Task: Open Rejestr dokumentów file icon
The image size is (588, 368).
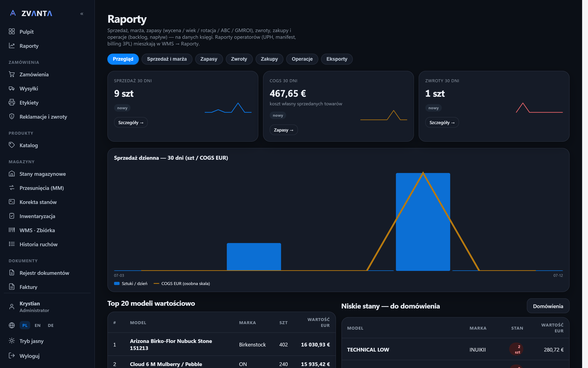Action: pyautogui.click(x=12, y=273)
